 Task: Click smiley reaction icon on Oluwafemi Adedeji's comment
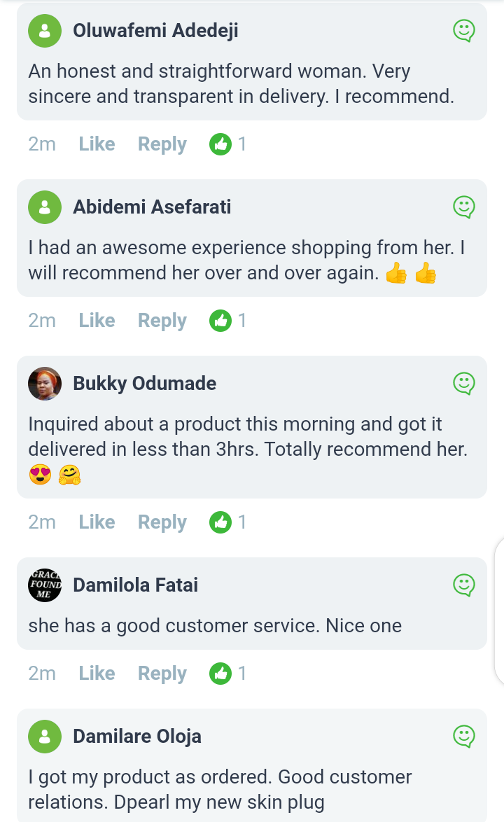464,31
